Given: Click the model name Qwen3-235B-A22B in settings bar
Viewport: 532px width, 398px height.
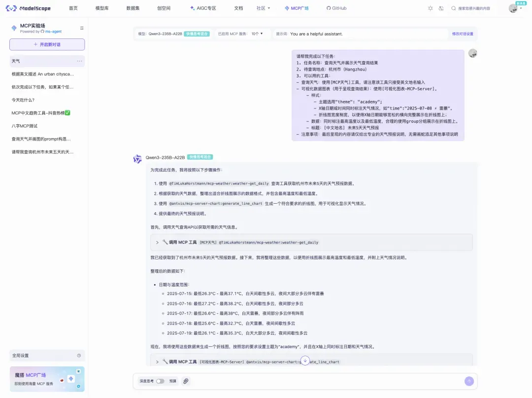Looking at the screenshot, I should pyautogui.click(x=165, y=34).
